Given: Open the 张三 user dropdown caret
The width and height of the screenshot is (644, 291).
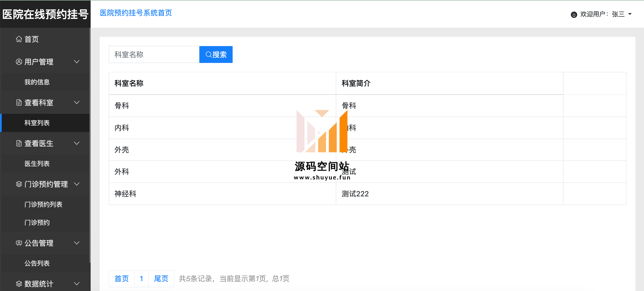Looking at the screenshot, I should (x=630, y=14).
